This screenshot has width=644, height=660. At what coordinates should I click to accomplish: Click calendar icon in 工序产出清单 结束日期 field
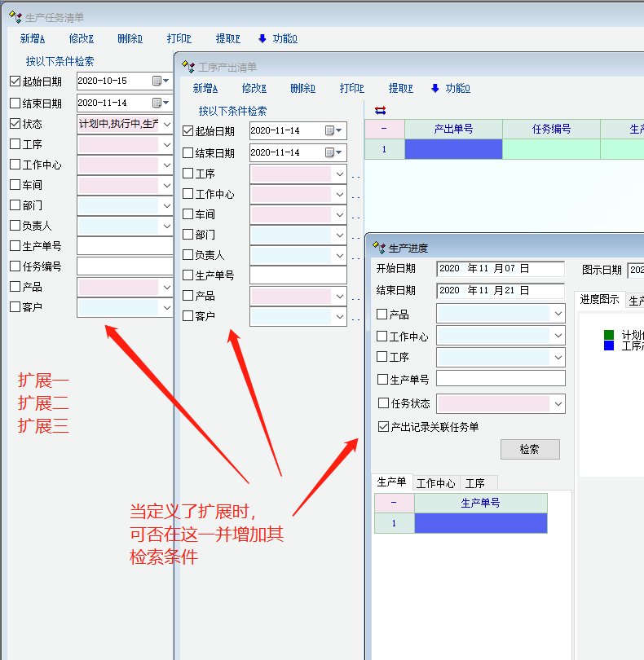330,152
